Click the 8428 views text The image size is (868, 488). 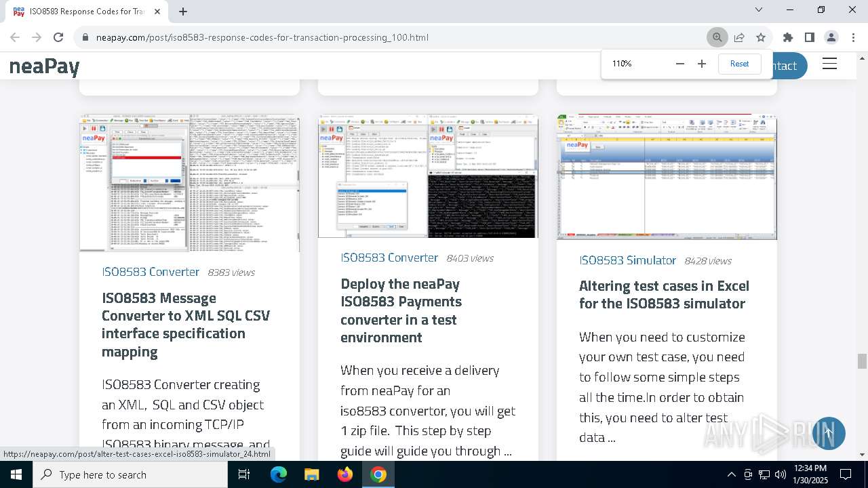[708, 261]
